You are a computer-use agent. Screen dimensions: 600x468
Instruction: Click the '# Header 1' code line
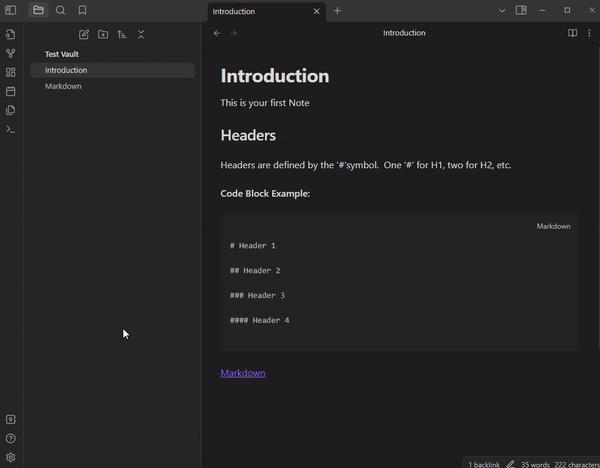click(253, 246)
